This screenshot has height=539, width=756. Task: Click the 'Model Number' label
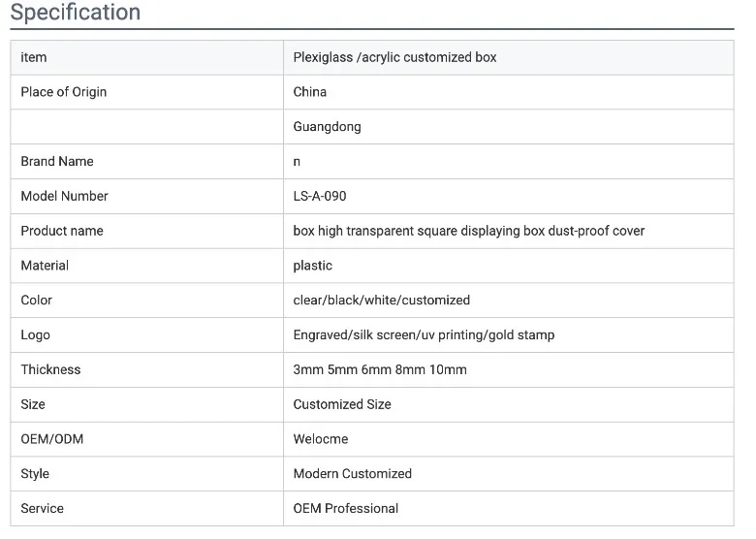coord(64,196)
